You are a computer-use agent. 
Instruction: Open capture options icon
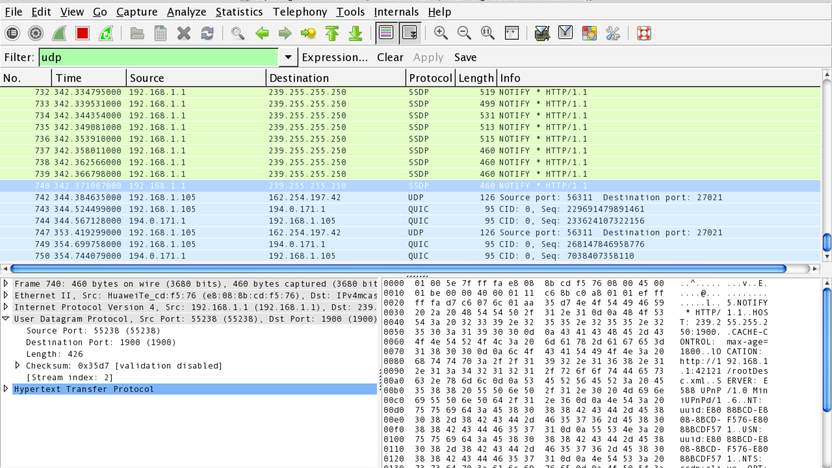36,33
